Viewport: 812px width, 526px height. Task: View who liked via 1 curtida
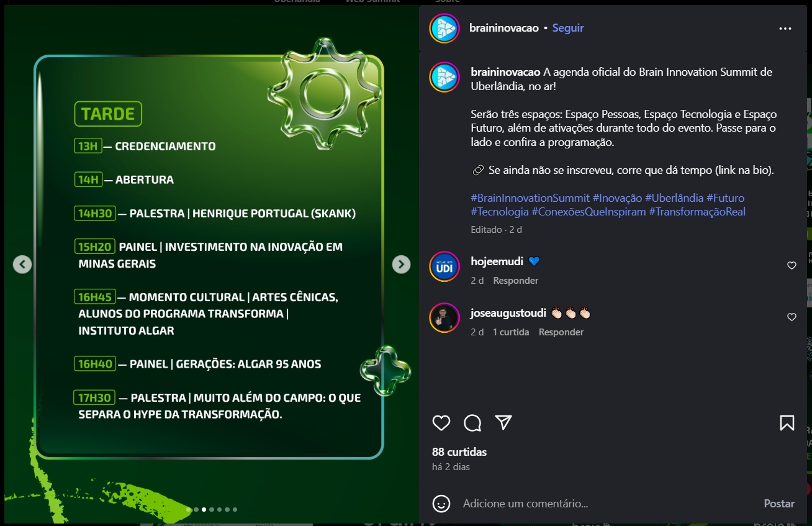(511, 332)
